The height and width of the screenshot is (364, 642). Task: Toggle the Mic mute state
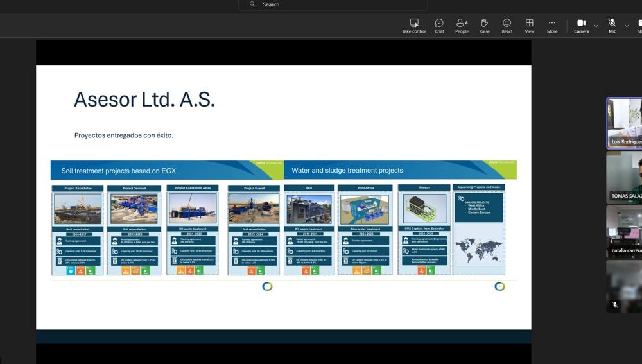(x=612, y=26)
